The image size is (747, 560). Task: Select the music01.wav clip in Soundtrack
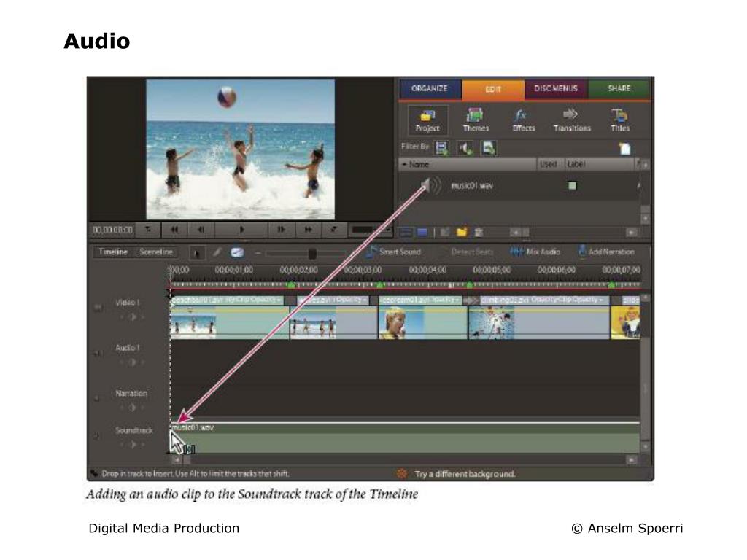(x=405, y=437)
